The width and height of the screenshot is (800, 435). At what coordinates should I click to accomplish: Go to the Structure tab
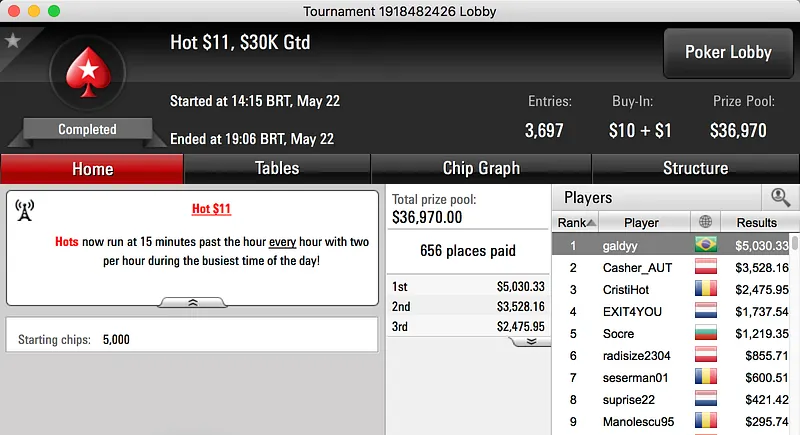[695, 168]
